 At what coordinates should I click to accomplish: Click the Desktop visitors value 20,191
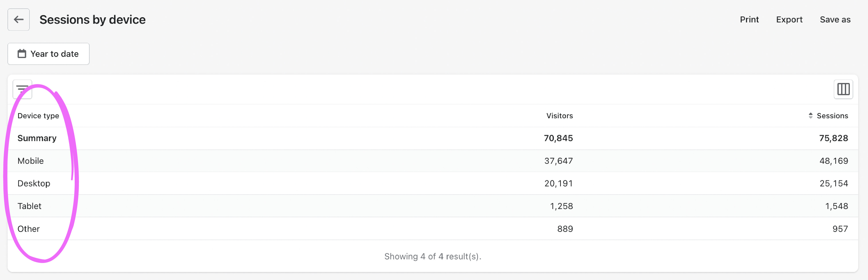point(558,183)
